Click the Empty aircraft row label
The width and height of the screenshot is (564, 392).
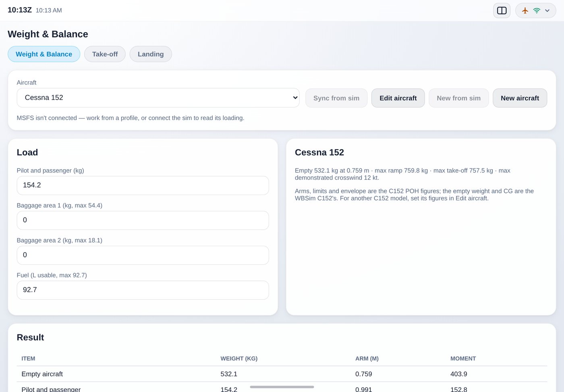click(42, 374)
